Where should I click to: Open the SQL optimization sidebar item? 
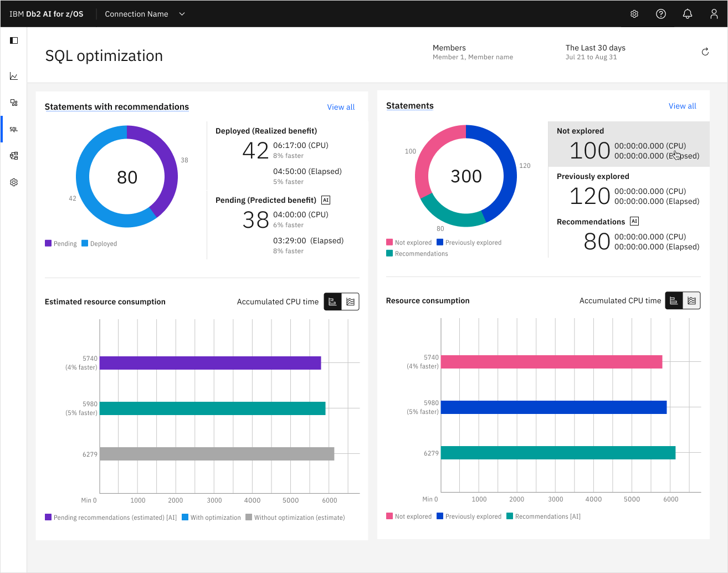[14, 129]
